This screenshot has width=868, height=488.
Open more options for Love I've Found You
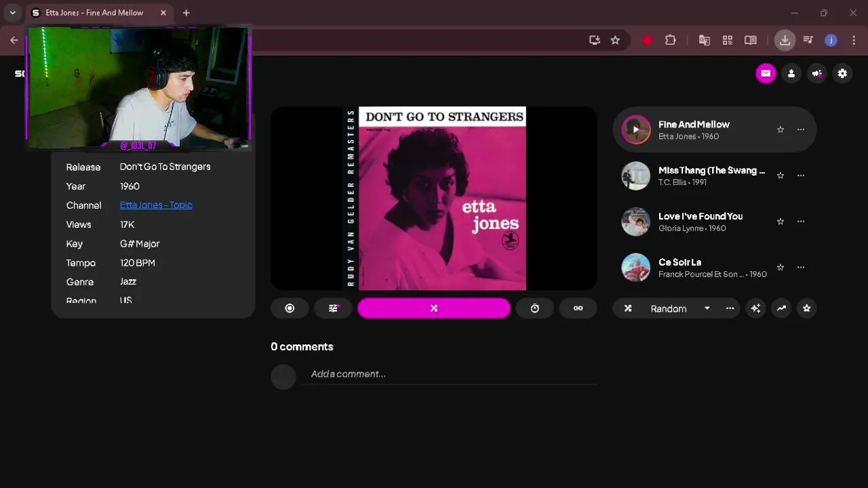[801, 222]
